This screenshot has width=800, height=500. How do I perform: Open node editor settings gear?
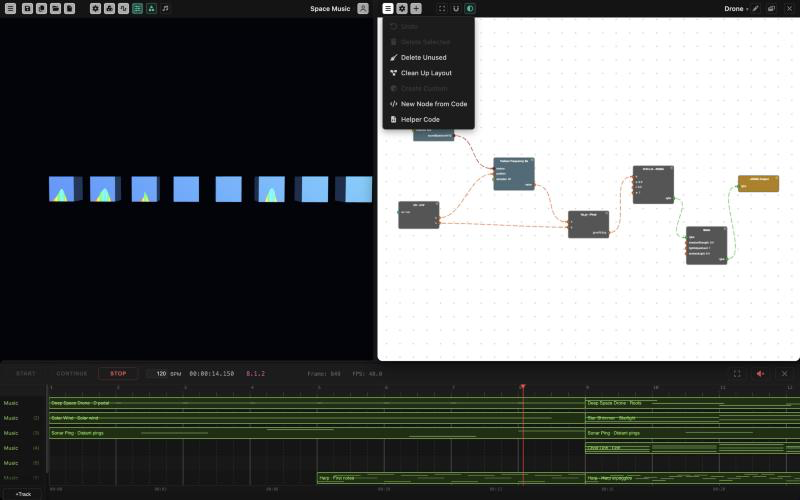pos(402,9)
